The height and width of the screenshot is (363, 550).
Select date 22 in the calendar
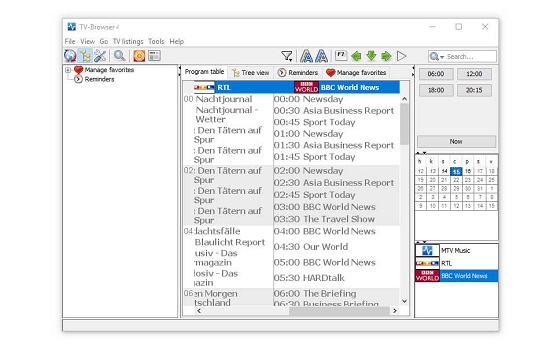coord(456,180)
